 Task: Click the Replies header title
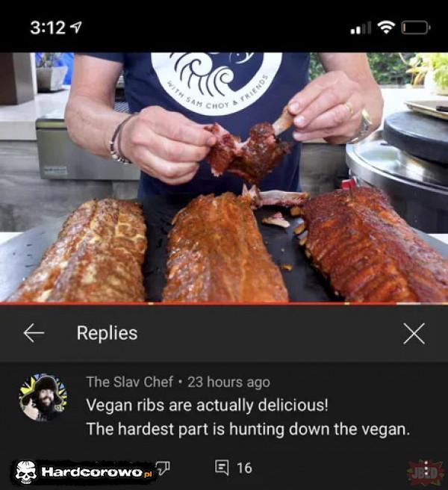click(108, 333)
